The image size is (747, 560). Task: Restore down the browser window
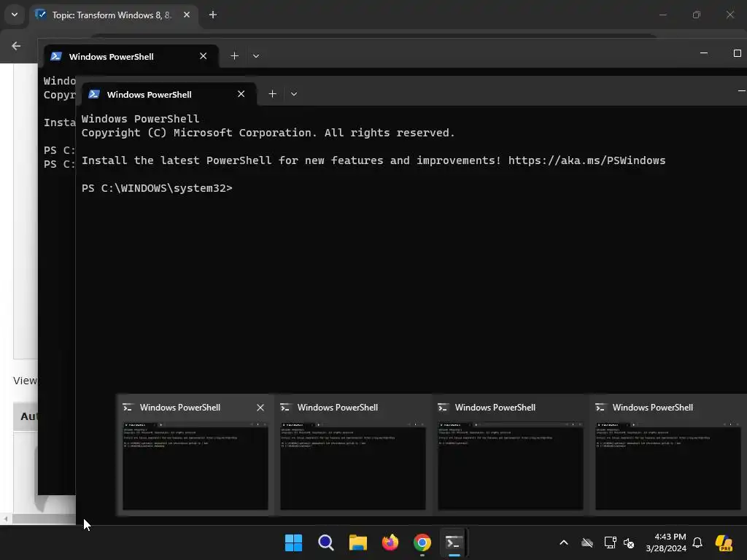(697, 15)
